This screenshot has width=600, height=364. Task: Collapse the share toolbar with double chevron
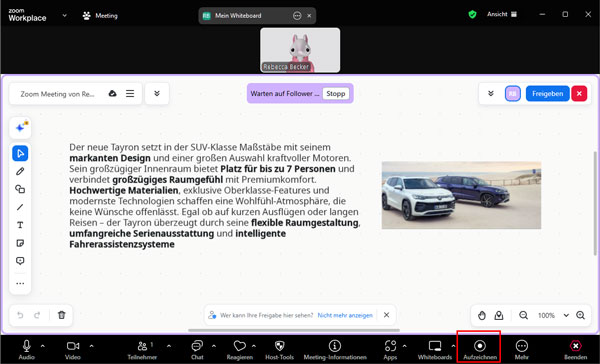click(x=491, y=93)
